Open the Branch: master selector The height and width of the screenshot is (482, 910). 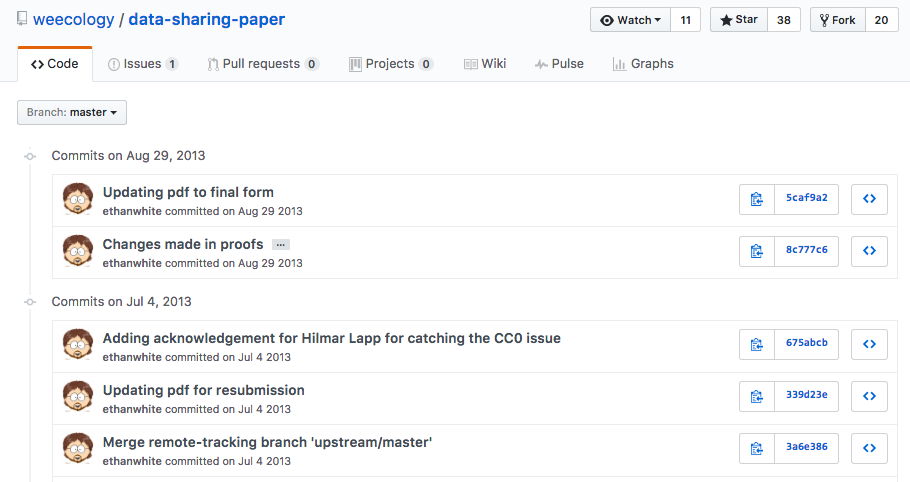(72, 113)
